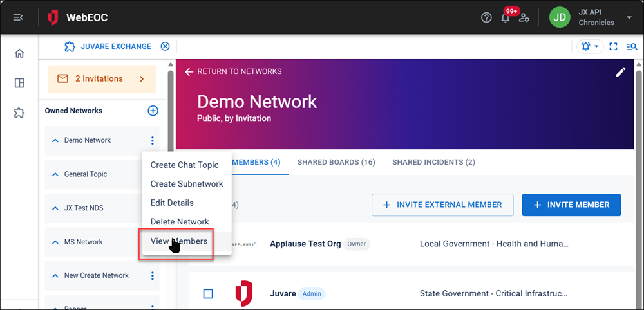The image size is (644, 310).
Task: Go to the Home sidebar icon
Action: click(19, 53)
